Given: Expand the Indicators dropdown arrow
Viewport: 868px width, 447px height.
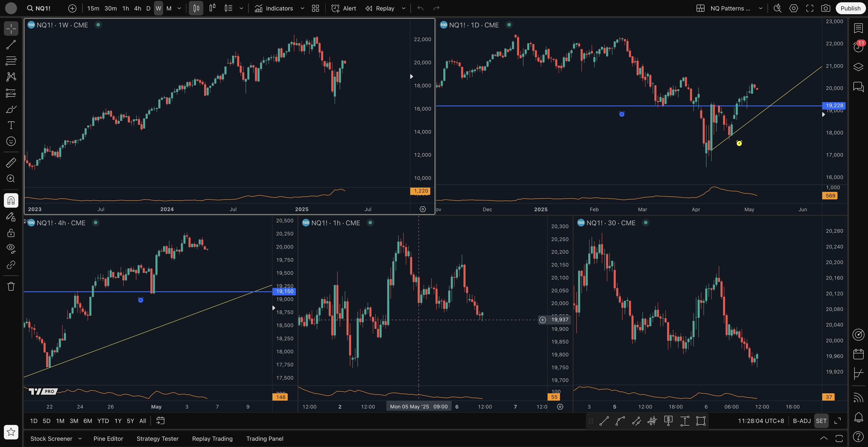Looking at the screenshot, I should 302,8.
